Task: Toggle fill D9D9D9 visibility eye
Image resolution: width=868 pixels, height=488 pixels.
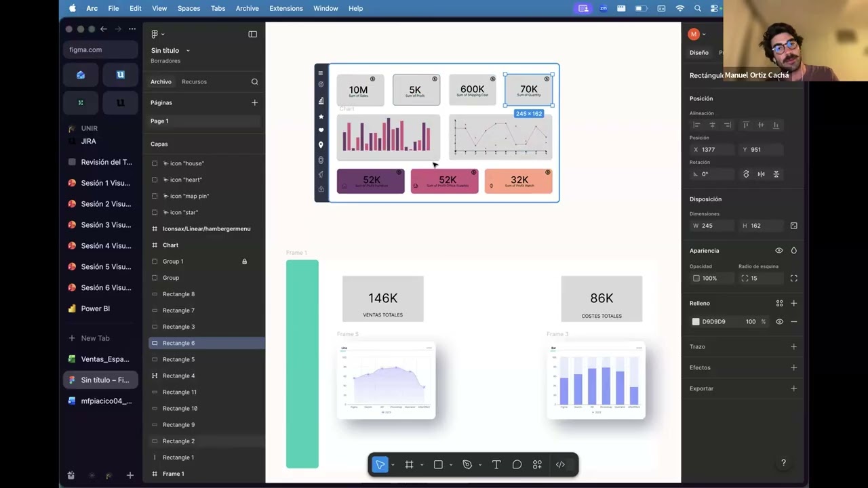Action: click(x=779, y=322)
